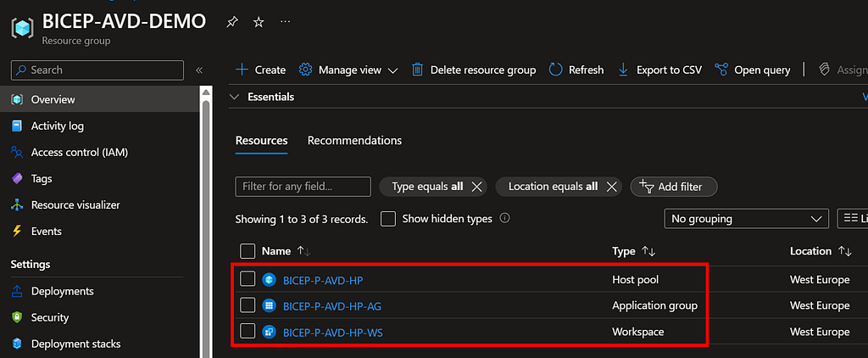Open the BICEP-P-AVD-HP-WS workspace link
The width and height of the screenshot is (868, 358).
pyautogui.click(x=332, y=333)
